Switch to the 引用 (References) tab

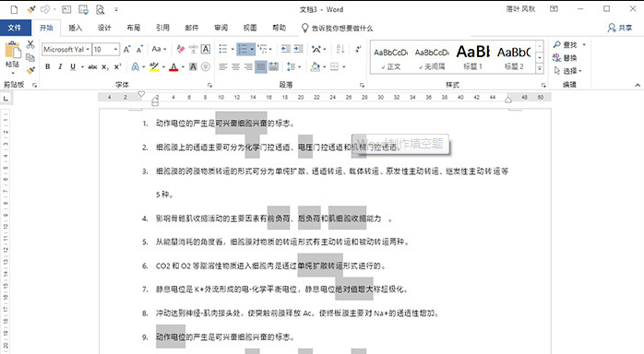pos(162,28)
